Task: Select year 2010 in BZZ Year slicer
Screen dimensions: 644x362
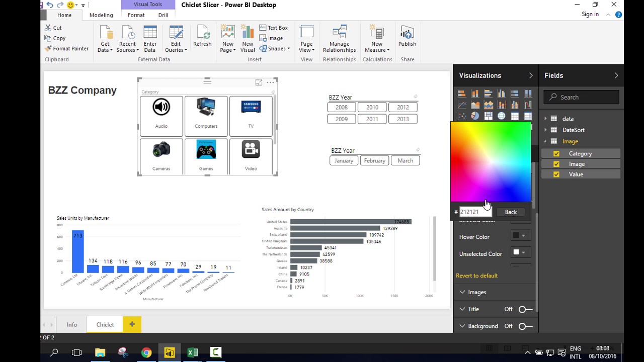Action: click(372, 107)
